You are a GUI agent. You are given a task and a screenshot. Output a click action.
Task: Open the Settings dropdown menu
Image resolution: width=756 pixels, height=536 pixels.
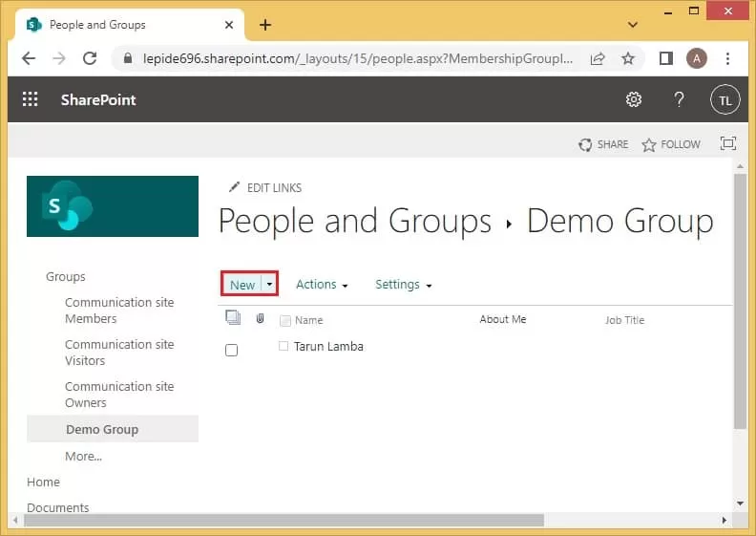[403, 285]
